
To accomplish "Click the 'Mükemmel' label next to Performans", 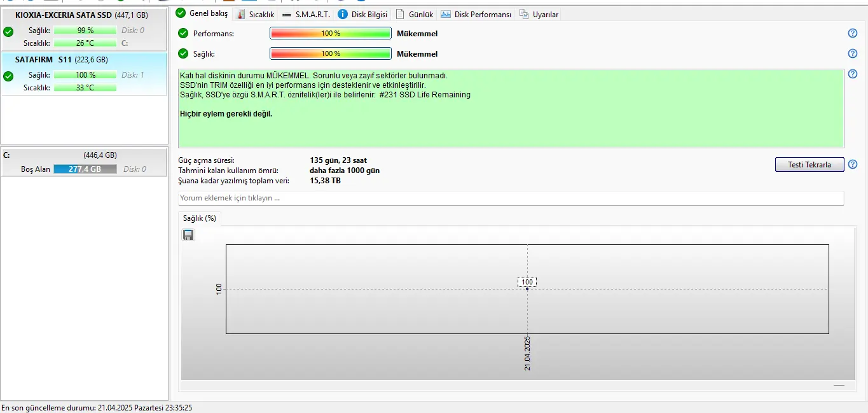I will 417,33.
